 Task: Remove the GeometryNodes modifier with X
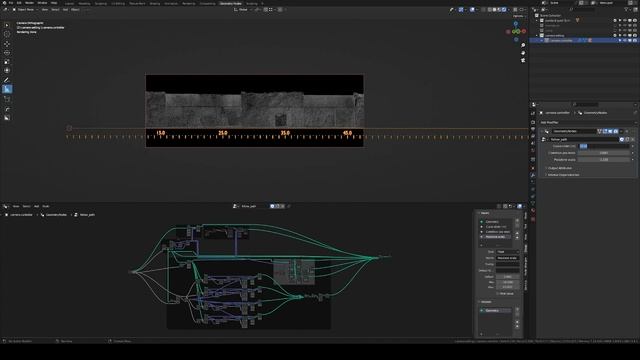tap(627, 131)
